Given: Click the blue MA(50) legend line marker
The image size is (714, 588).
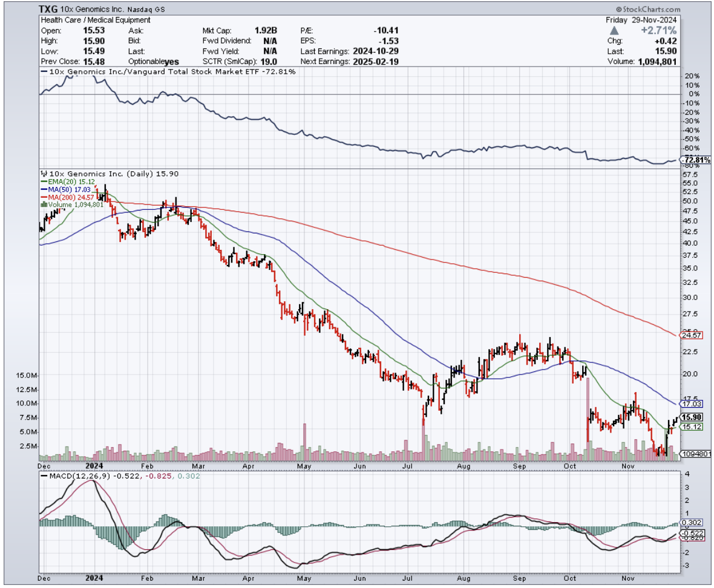Looking at the screenshot, I should (x=42, y=189).
